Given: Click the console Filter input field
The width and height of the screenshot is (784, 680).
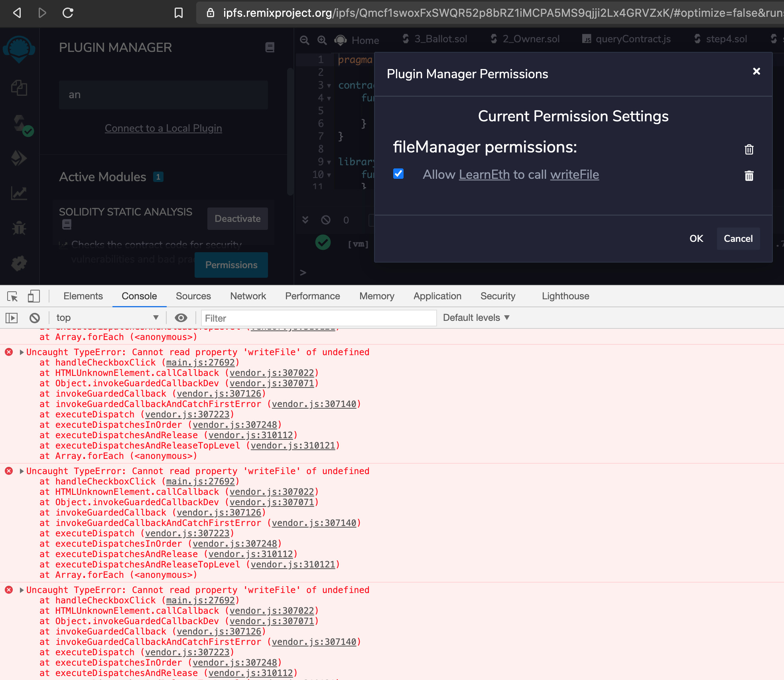Looking at the screenshot, I should click(318, 318).
